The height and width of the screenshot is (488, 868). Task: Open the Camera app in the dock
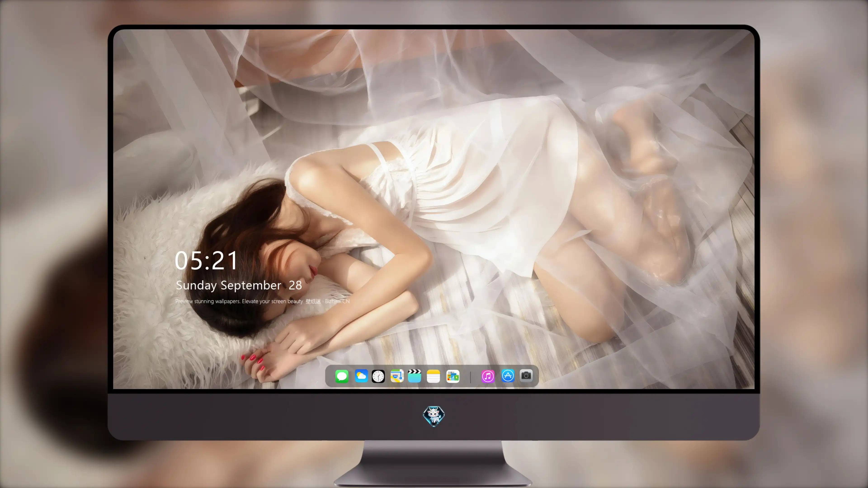pos(526,375)
